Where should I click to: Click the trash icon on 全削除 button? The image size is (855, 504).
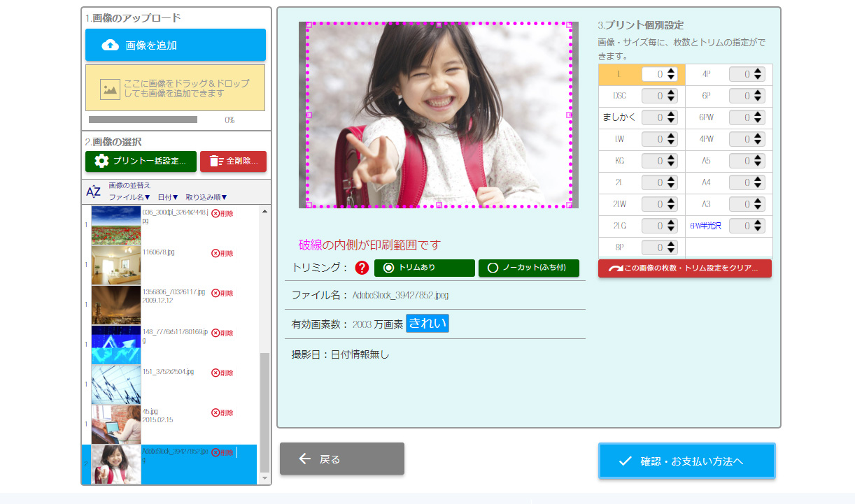pyautogui.click(x=215, y=161)
